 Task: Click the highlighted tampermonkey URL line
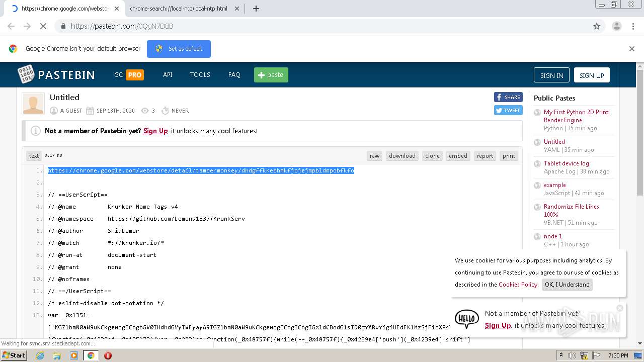[x=201, y=170]
